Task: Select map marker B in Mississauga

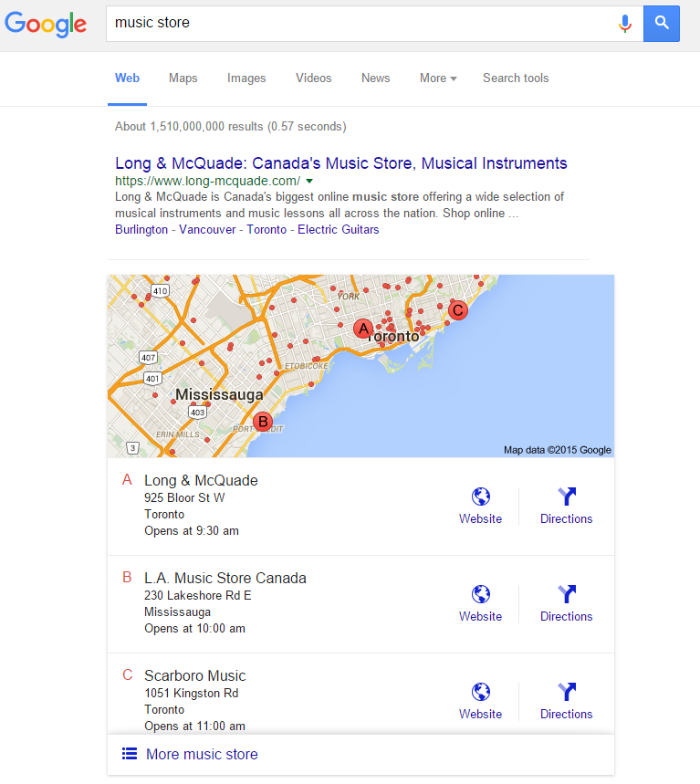Action: click(x=263, y=422)
